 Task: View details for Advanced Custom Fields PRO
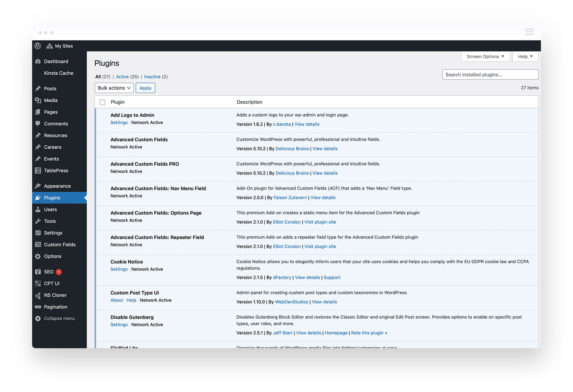(x=325, y=173)
